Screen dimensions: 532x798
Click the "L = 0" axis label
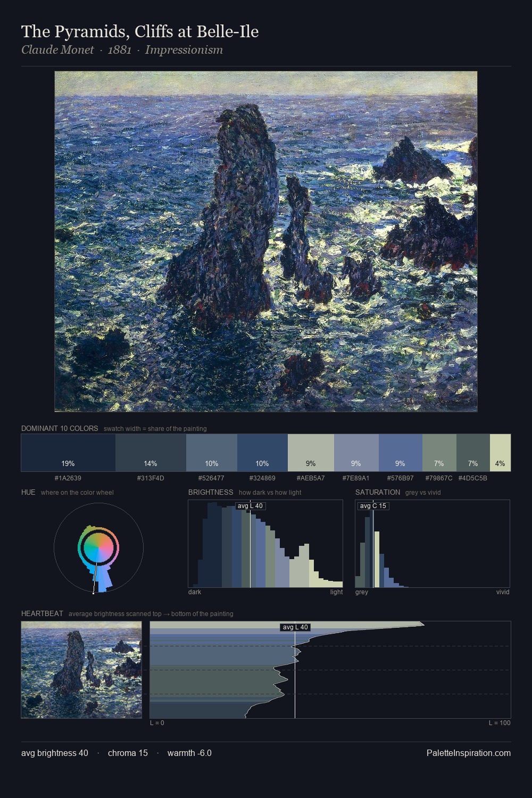pyautogui.click(x=157, y=723)
